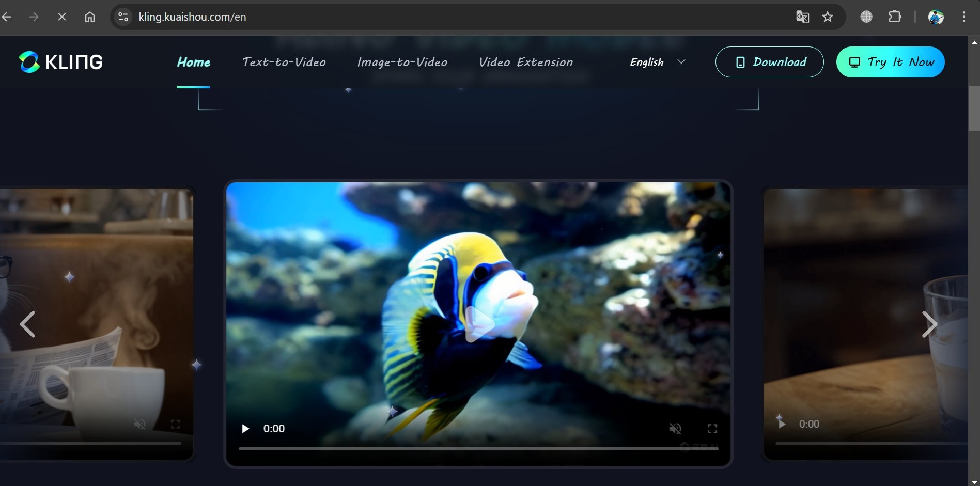This screenshot has width=980, height=486.
Task: Play the right-side coffee glass video
Action: [x=781, y=424]
